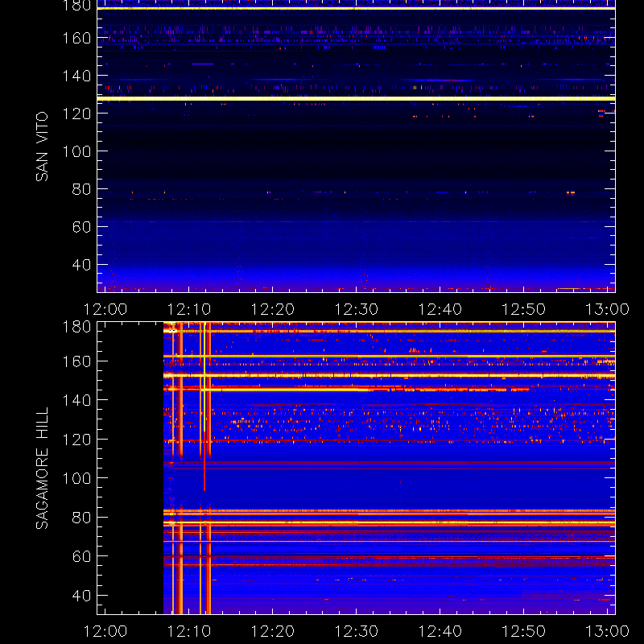Screen dimensions: 644x644
Task: Select the 140 frequency label on San Vito plot
Action: (x=76, y=76)
